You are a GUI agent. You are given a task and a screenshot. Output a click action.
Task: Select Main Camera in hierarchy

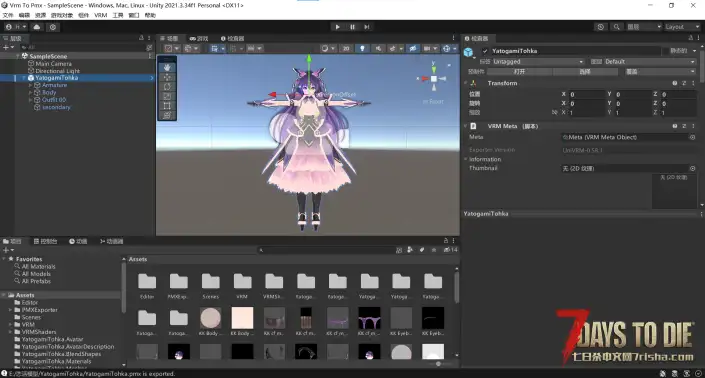(54, 64)
